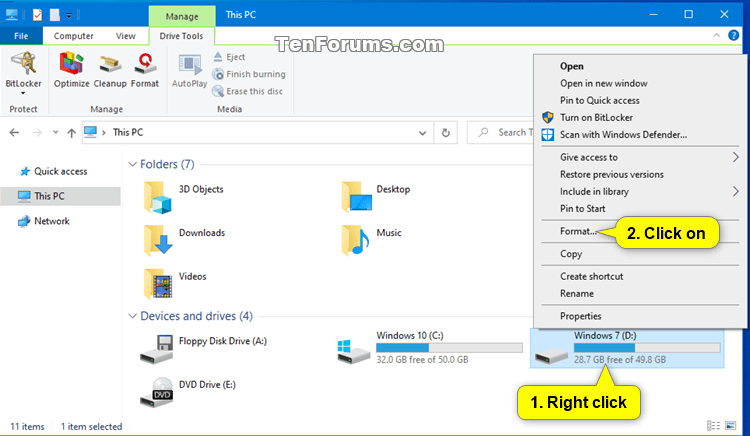
Task: Click the Search This PC box
Action: [502, 132]
